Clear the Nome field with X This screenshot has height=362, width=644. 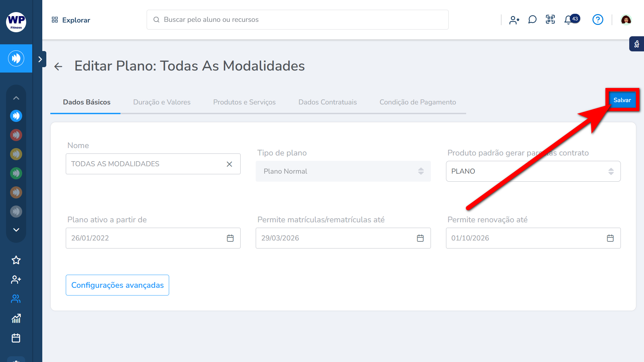point(229,164)
